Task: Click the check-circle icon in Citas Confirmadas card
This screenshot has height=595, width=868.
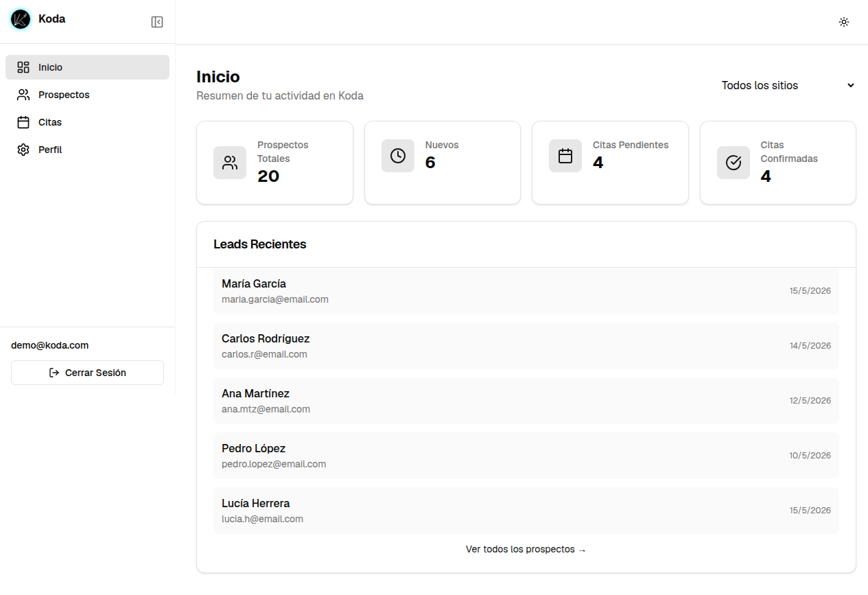Action: coord(734,163)
